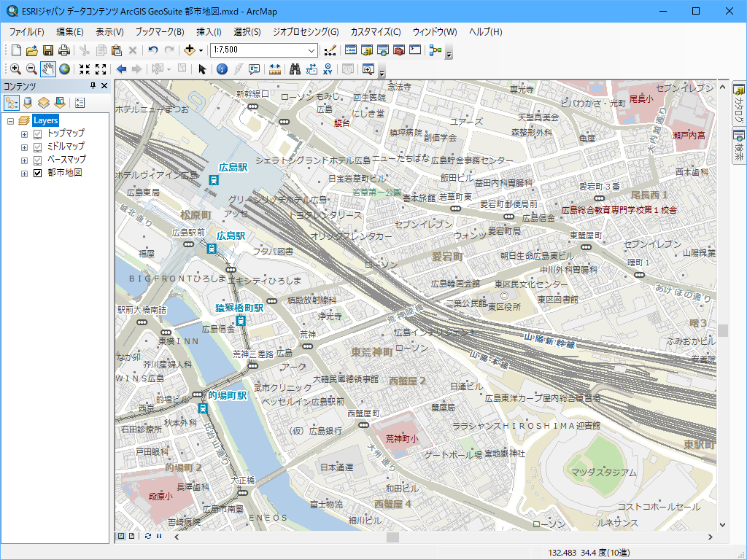Click the Fixed Zoom In button
747x560 pixels.
point(85,69)
